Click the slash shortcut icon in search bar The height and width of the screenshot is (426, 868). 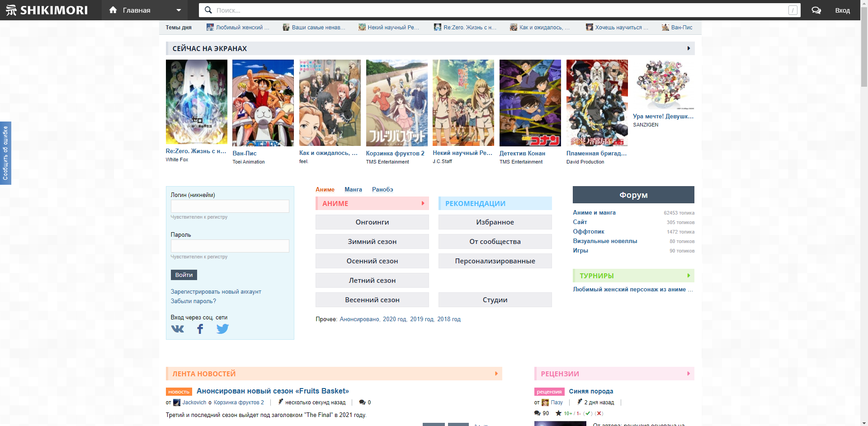point(793,10)
